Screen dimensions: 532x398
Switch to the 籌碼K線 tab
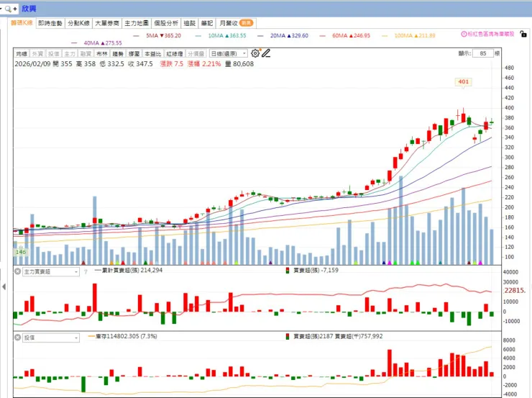(x=22, y=23)
